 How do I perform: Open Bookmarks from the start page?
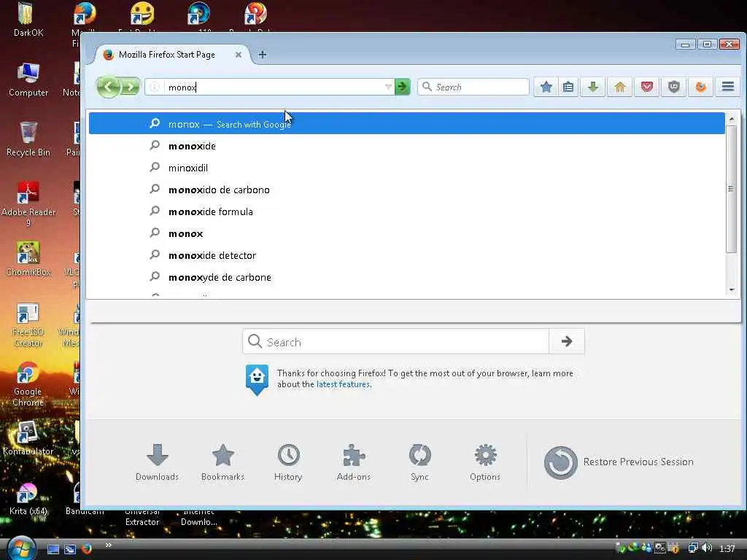coord(223,462)
